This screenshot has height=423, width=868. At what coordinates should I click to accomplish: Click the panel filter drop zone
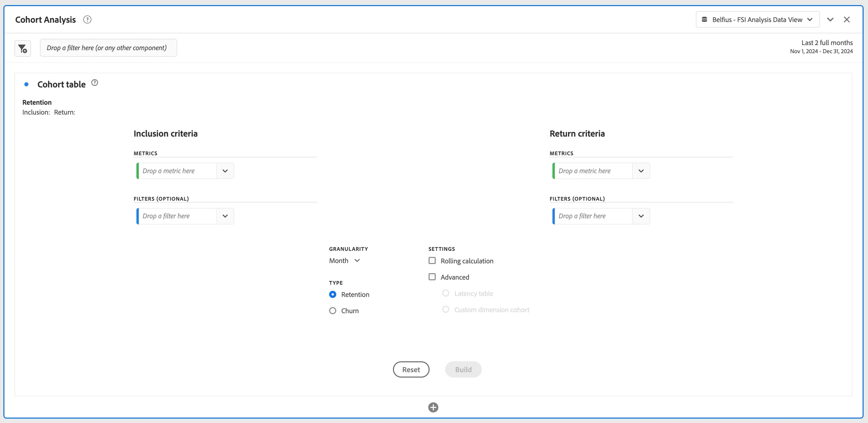tap(108, 48)
